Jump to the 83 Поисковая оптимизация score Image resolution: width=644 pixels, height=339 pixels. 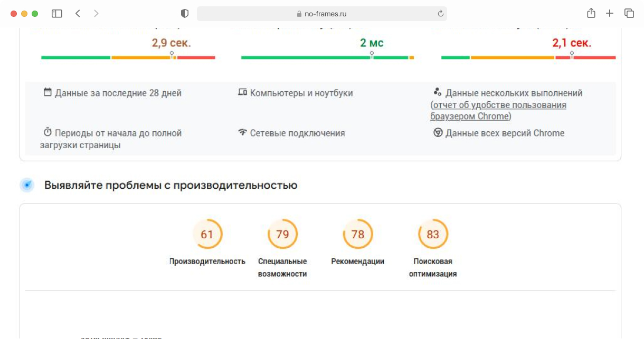[433, 234]
